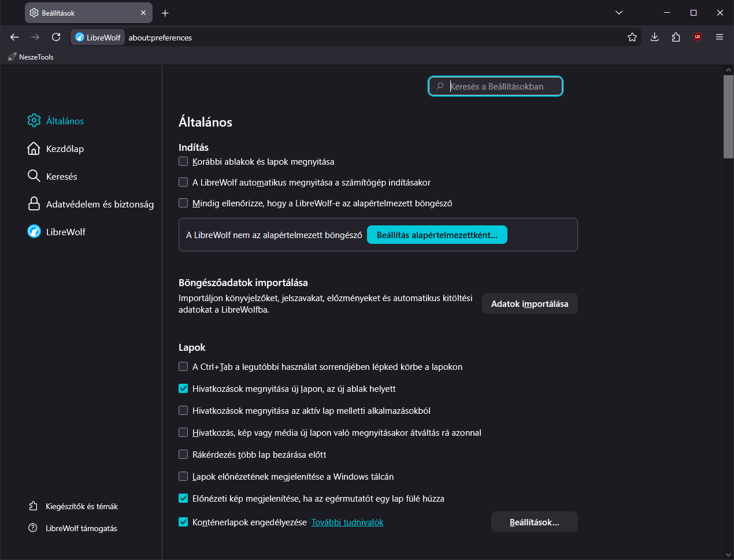Reload the page with the refresh icon
Screen dimensions: 734x560
[x=56, y=37]
